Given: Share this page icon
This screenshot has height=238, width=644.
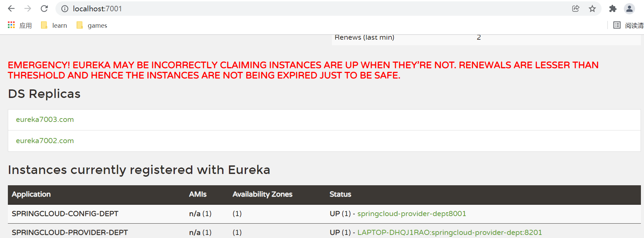Looking at the screenshot, I should point(576,9).
